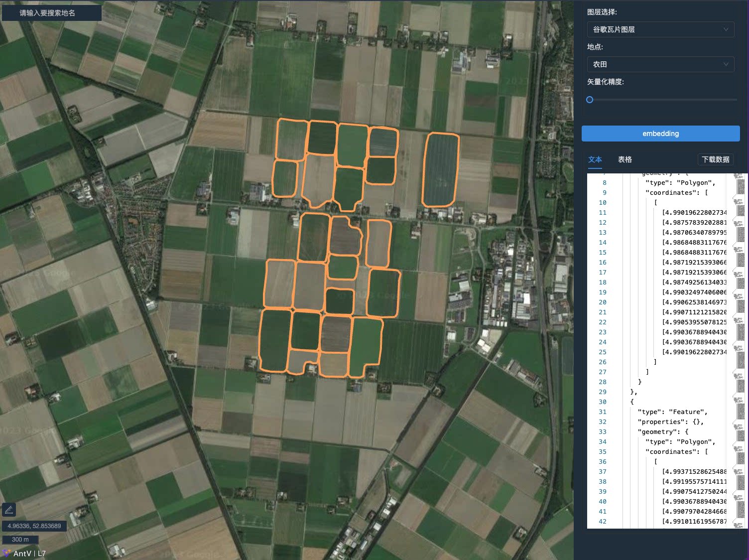Click middle of the 矢量化精度 slider track
Screen dimensions: 749x560
tap(662, 100)
